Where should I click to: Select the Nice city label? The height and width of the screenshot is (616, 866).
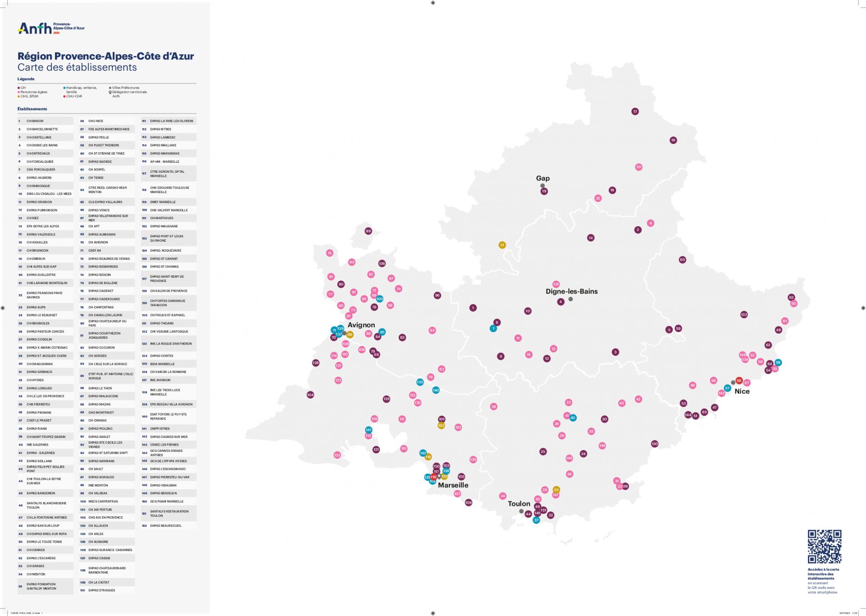(742, 391)
